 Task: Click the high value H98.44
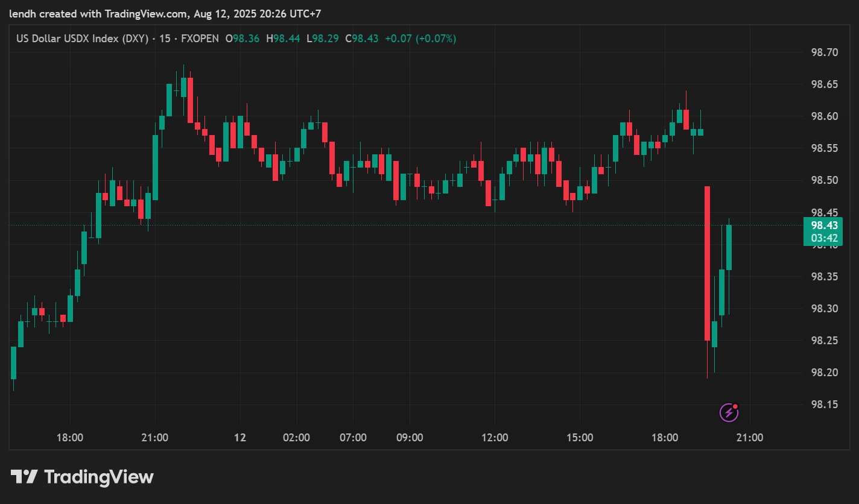pyautogui.click(x=283, y=39)
